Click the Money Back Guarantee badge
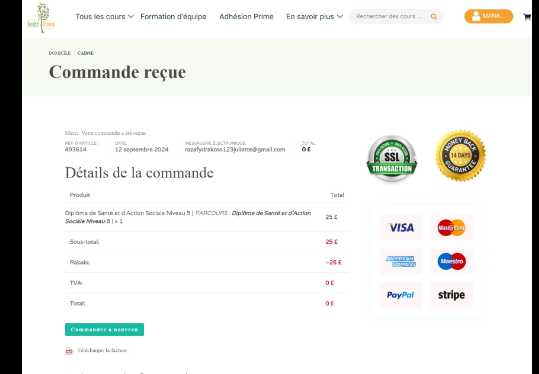Viewport: 539px width, 374px height. (460, 155)
